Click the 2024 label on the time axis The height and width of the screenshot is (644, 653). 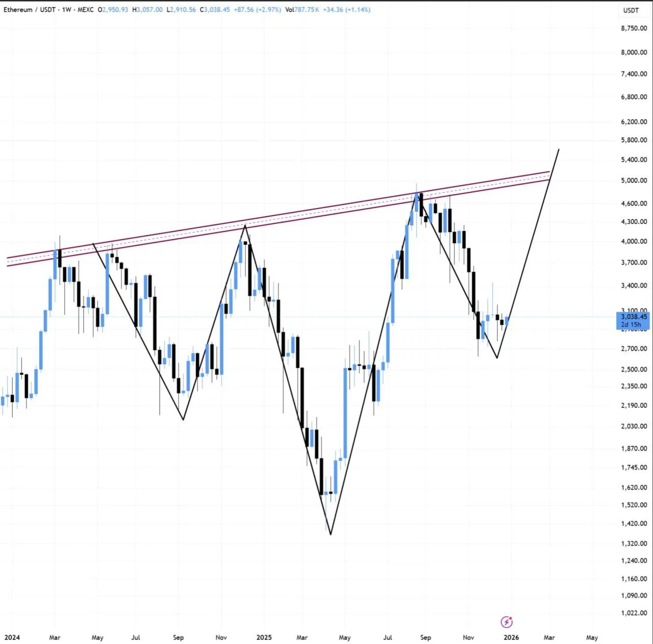[x=12, y=637]
